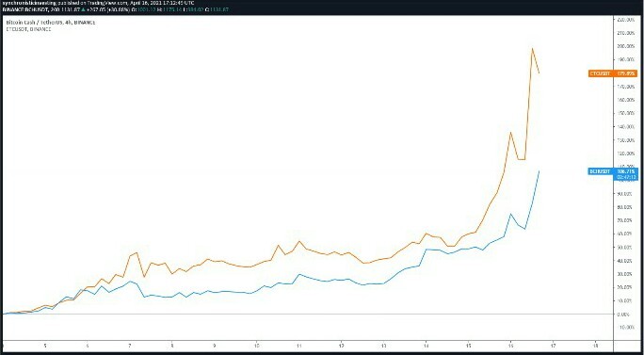644x355 pixels.
Task: Select the blue BCHUSDT price tag
Action: 613,171
